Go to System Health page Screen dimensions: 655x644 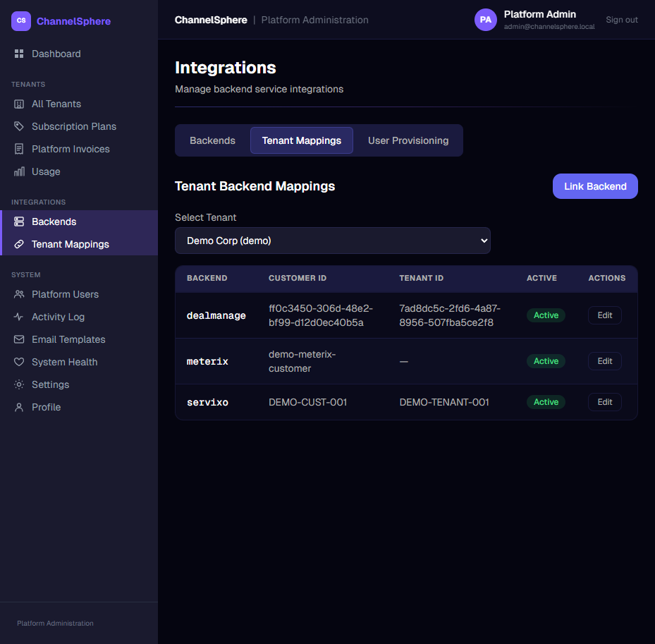[x=79, y=363]
